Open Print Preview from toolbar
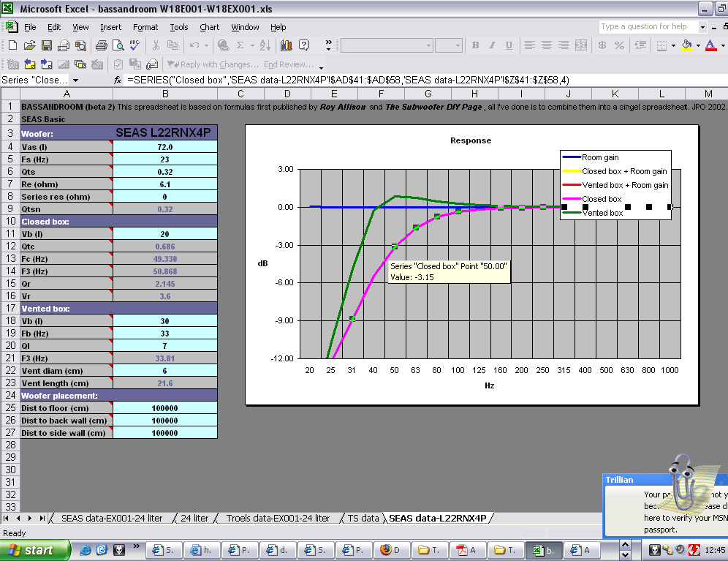This screenshot has width=728, height=561. [x=118, y=45]
